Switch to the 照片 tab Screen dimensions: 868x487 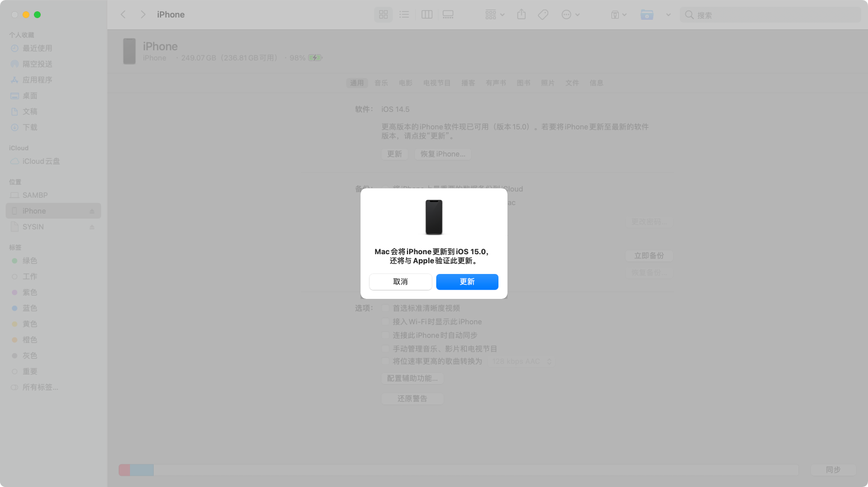coord(548,83)
